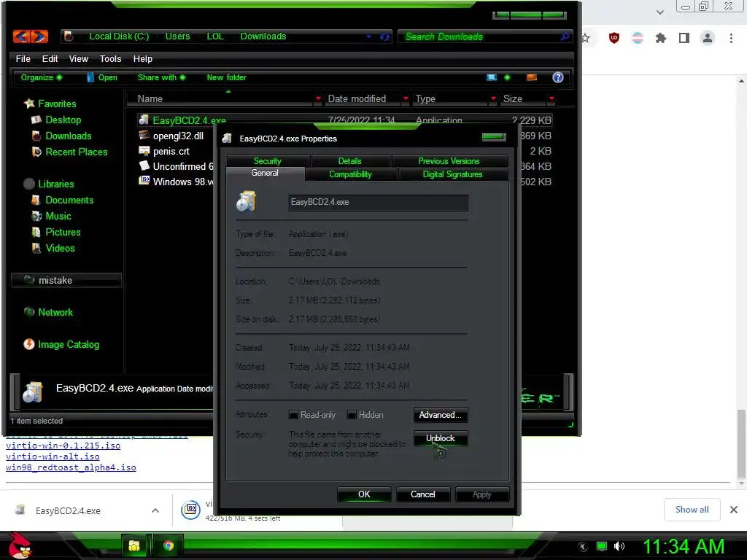Select Documents under Libraries
Image resolution: width=747 pixels, height=560 pixels.
click(x=69, y=200)
